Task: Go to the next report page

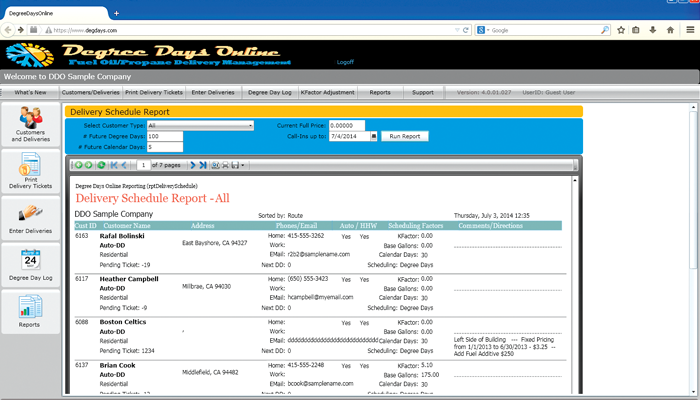Action: point(192,164)
